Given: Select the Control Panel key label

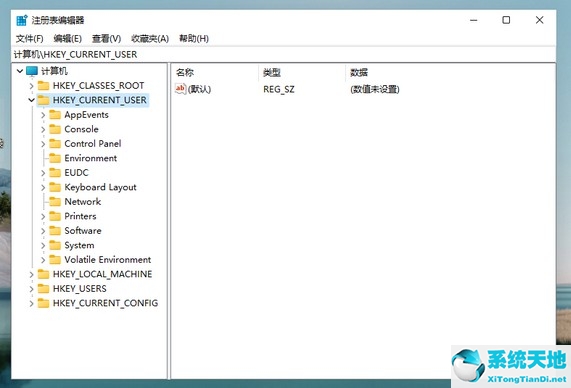Looking at the screenshot, I should point(93,144).
